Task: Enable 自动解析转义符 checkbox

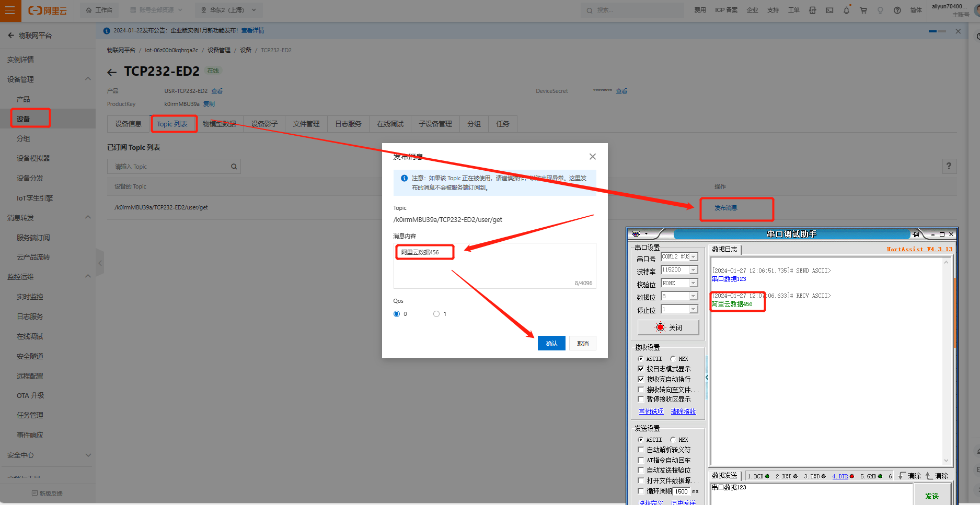Action: tap(641, 450)
